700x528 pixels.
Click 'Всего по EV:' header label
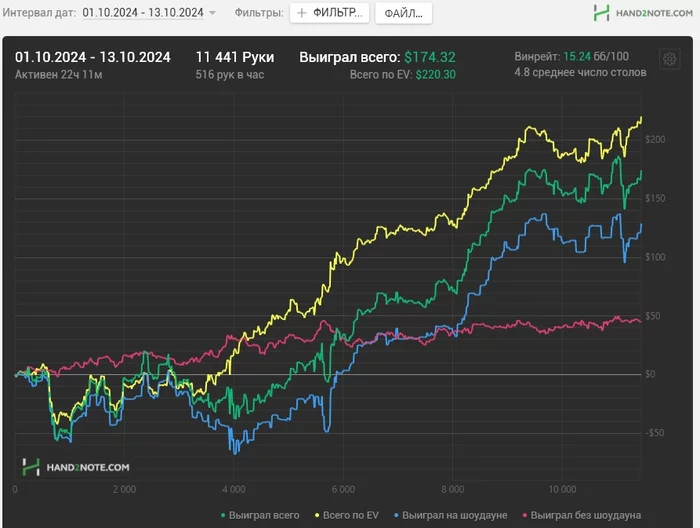381,75
